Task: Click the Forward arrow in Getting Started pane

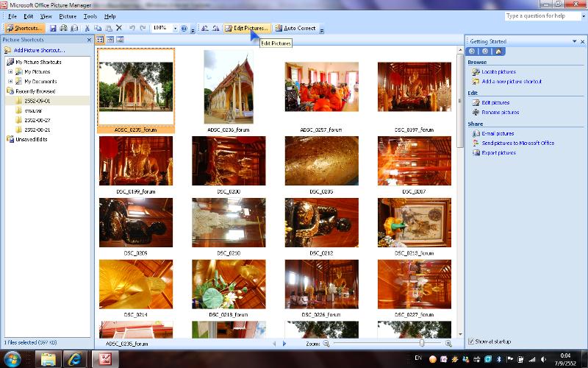Action: point(485,52)
